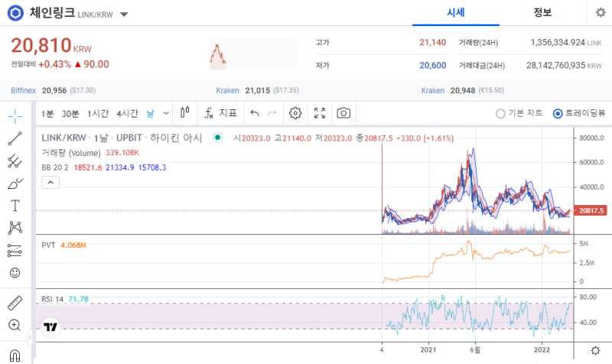Open the time axis settings gear
Screen dimensions: 612x364
pos(595,351)
